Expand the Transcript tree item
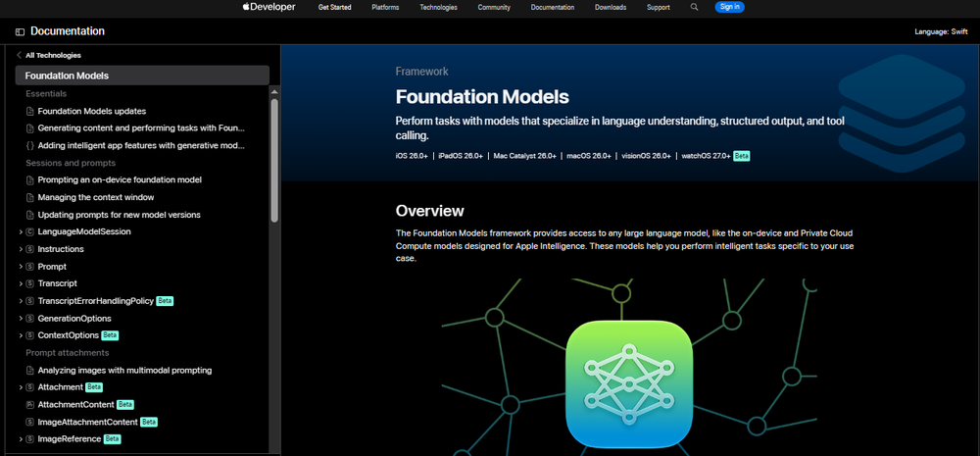 point(21,283)
